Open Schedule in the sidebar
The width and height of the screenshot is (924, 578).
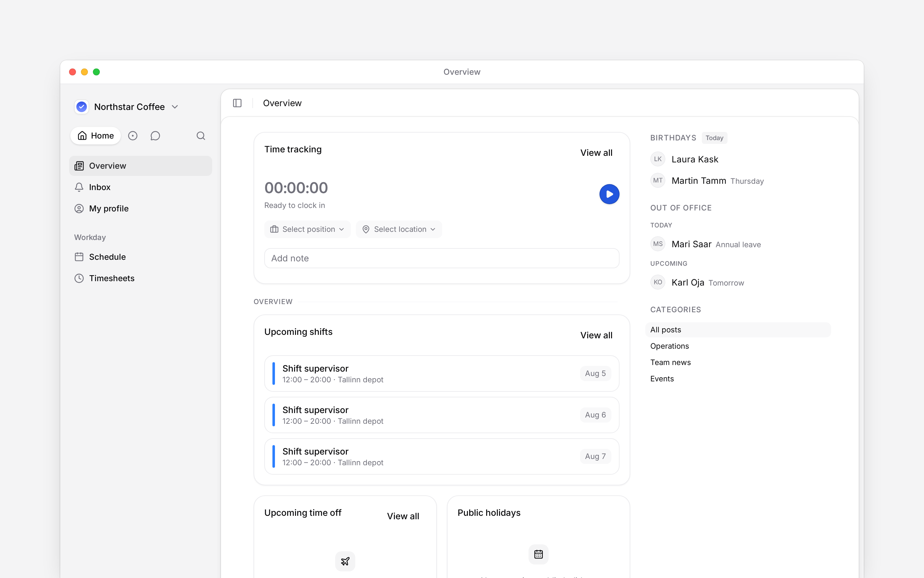pos(141,257)
